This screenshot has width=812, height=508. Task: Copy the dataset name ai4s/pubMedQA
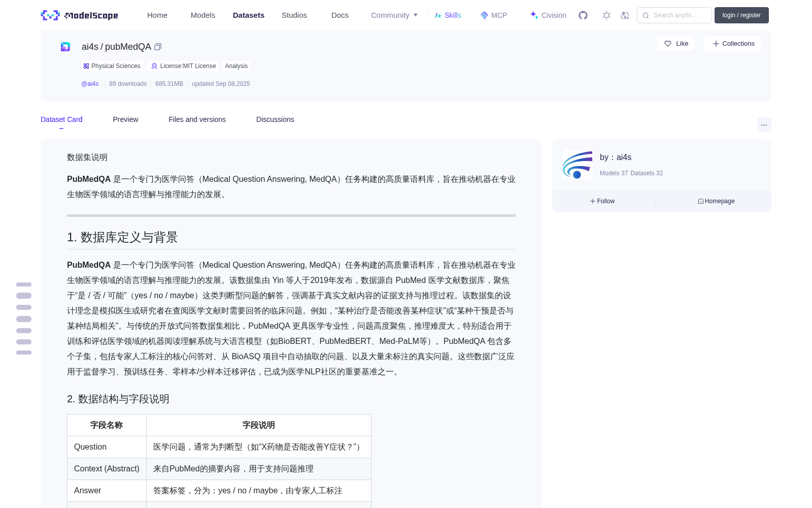[x=158, y=47]
